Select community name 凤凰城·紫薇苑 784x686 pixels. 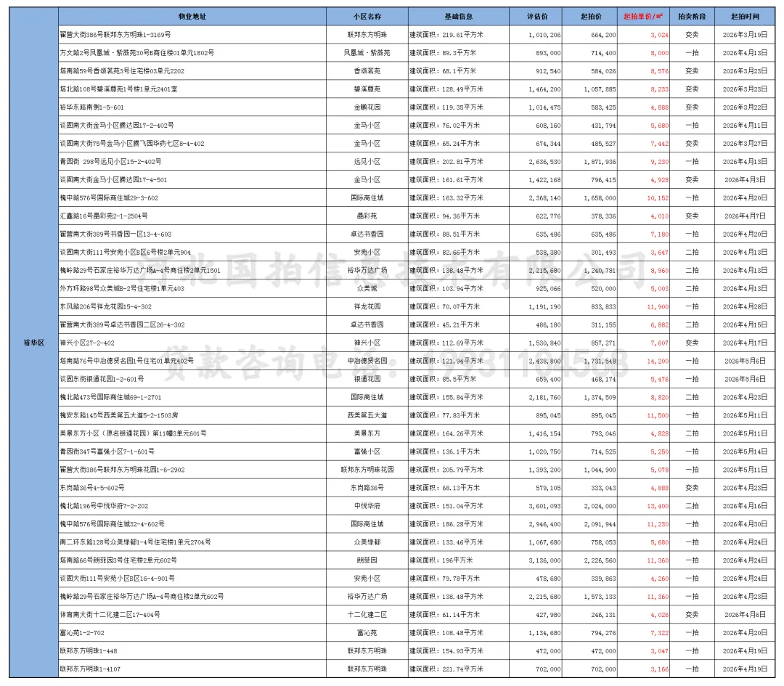(x=367, y=53)
